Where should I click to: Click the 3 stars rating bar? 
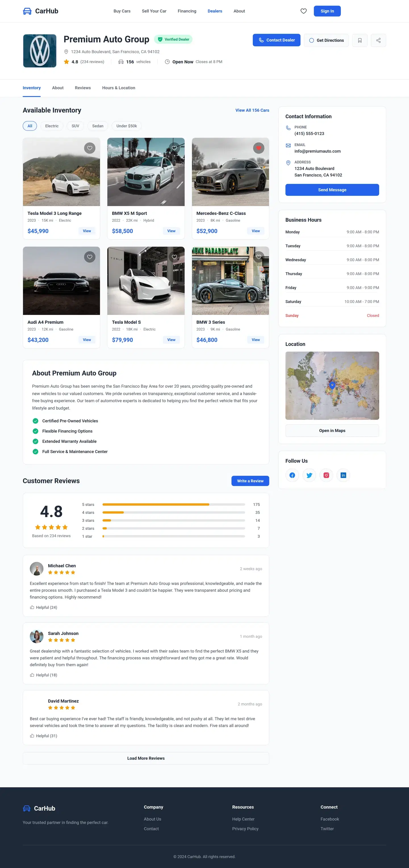click(x=174, y=520)
